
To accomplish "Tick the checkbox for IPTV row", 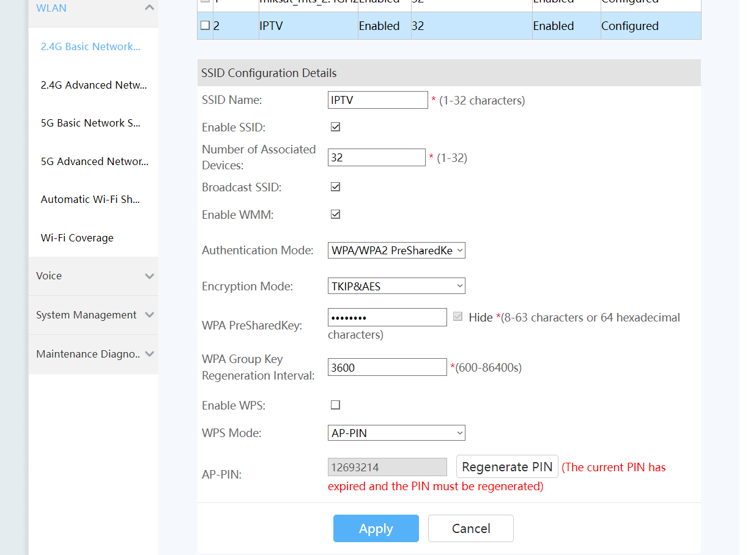I will 205,26.
